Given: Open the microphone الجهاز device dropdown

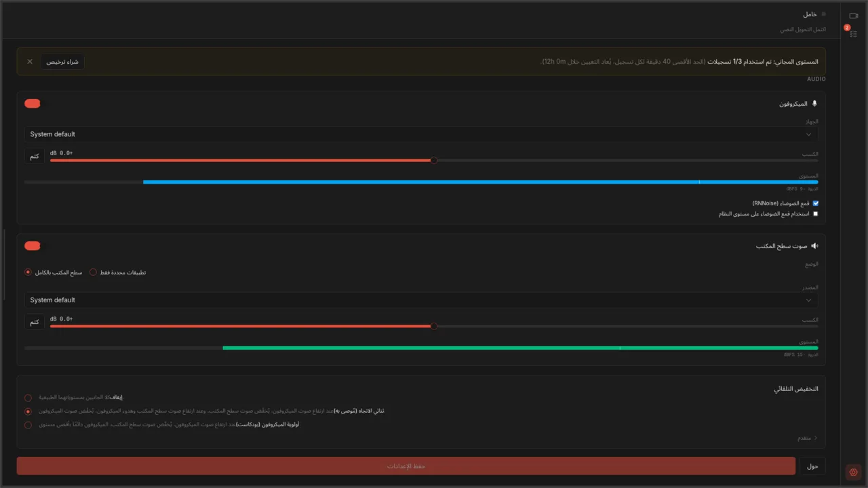Looking at the screenshot, I should (x=421, y=134).
